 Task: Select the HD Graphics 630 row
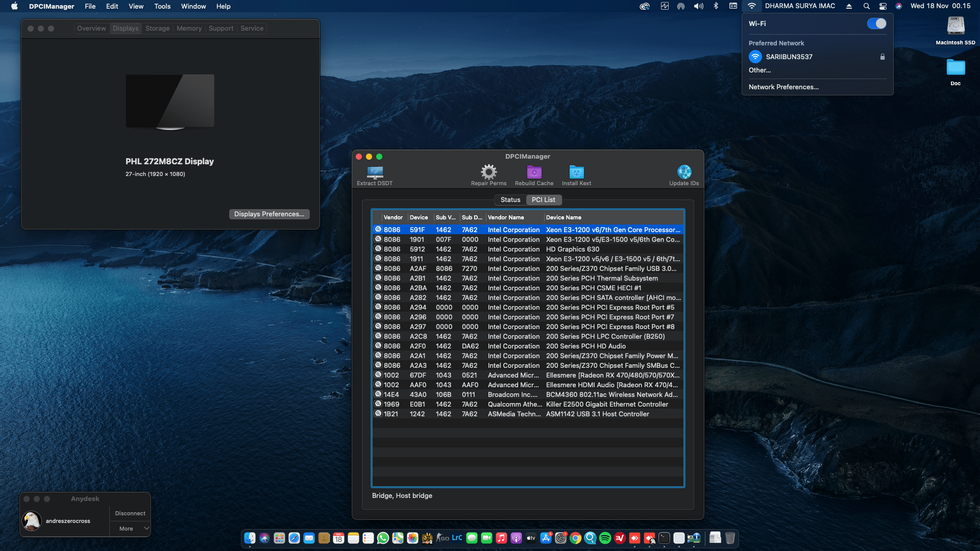pyautogui.click(x=572, y=249)
